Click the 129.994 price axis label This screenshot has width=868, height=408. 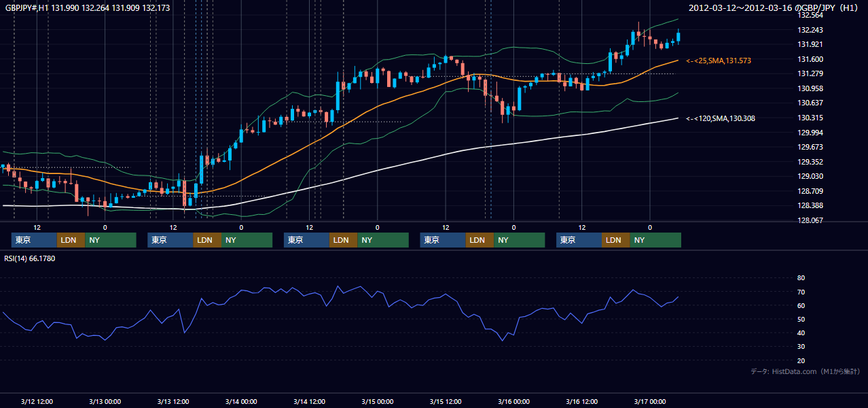point(810,133)
